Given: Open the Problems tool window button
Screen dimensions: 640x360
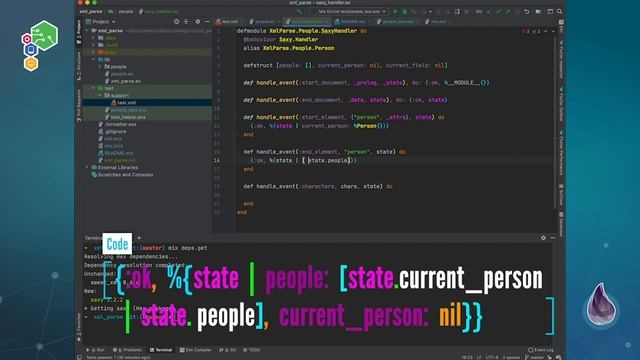Looking at the screenshot, I should (x=127, y=350).
